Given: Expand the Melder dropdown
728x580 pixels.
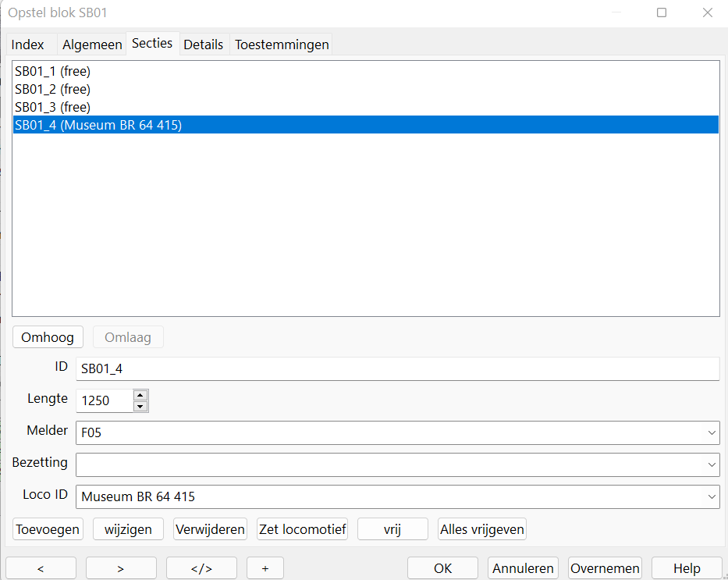Looking at the screenshot, I should (x=712, y=432).
